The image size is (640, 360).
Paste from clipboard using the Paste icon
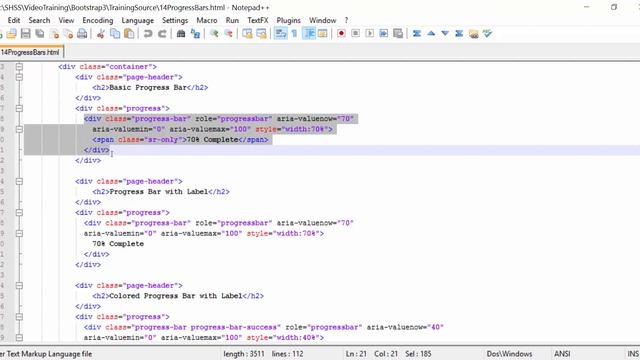pyautogui.click(x=129, y=33)
